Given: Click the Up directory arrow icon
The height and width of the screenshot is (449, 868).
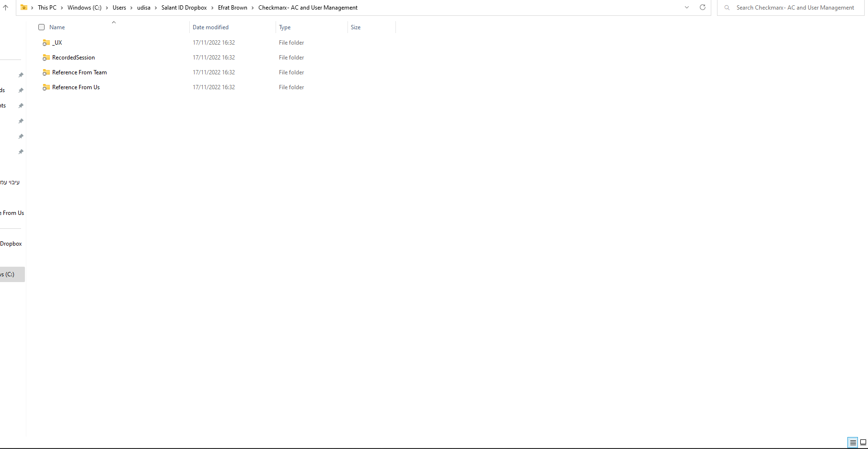Looking at the screenshot, I should 6,8.
